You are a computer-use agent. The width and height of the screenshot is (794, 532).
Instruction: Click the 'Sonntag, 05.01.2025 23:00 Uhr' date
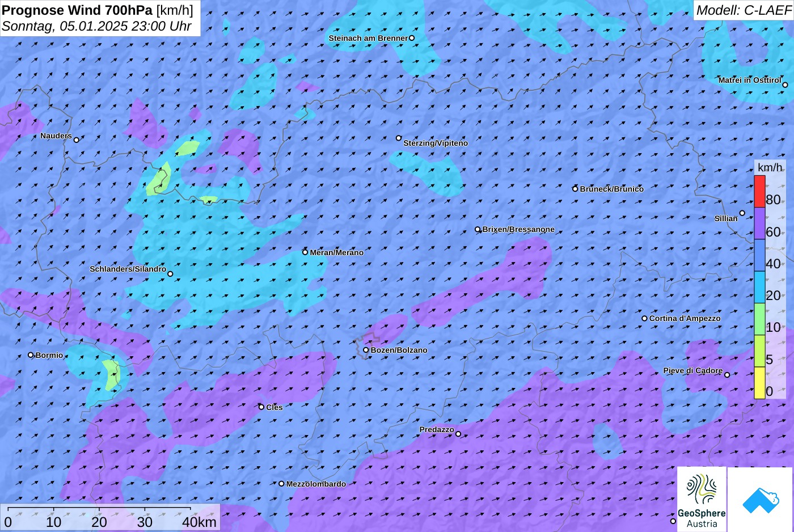pos(96,26)
